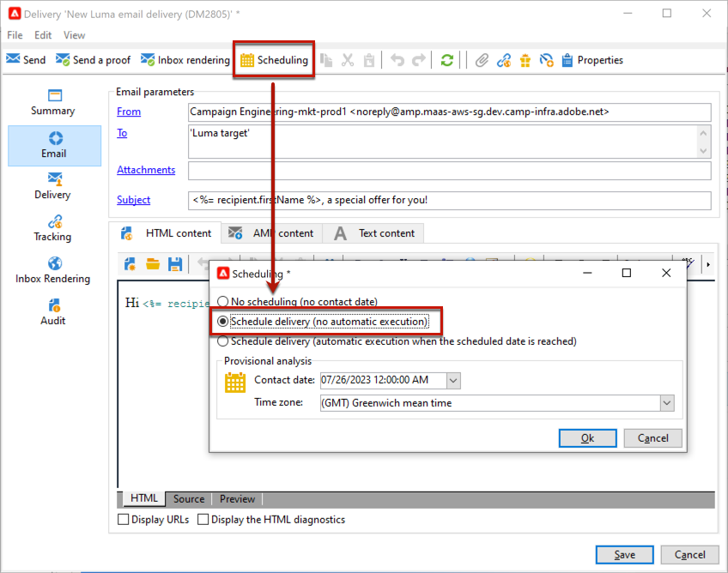Expand the Time zone dropdown

(x=667, y=403)
